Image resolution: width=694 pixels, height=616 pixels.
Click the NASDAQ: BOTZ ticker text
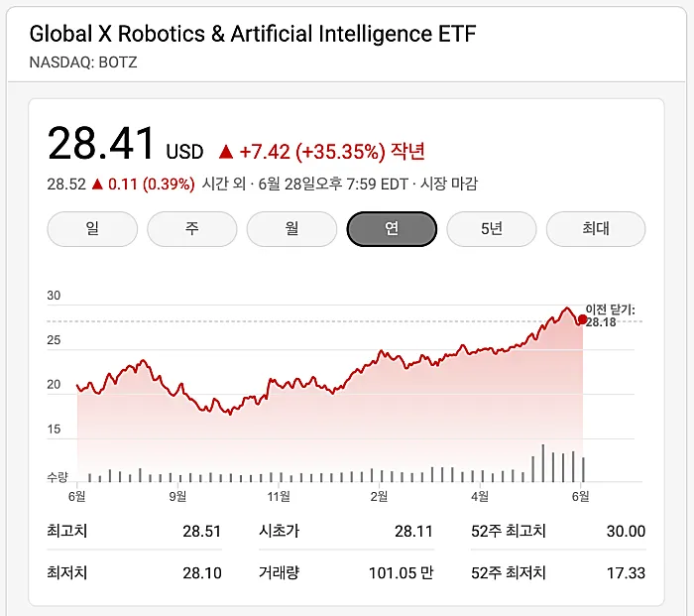[x=83, y=62]
